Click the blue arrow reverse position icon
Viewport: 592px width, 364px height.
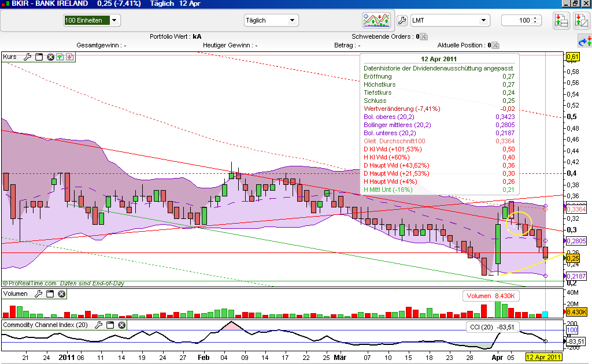[585, 42]
